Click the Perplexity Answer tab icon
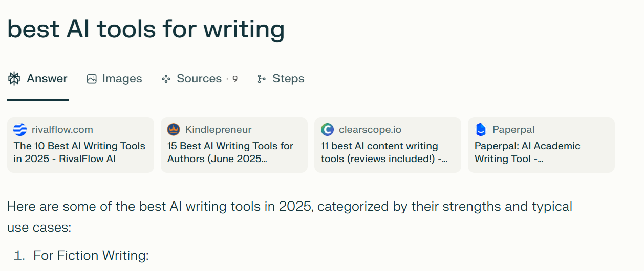 (x=14, y=79)
